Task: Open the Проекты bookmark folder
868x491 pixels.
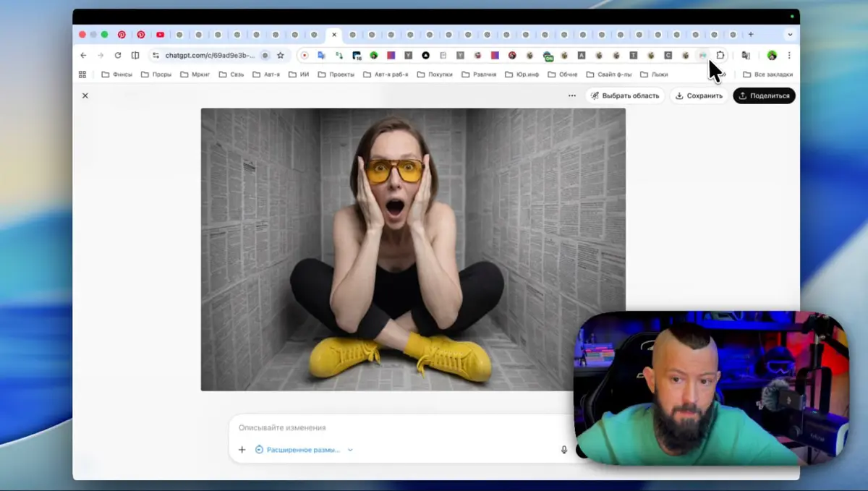Action: pos(336,74)
